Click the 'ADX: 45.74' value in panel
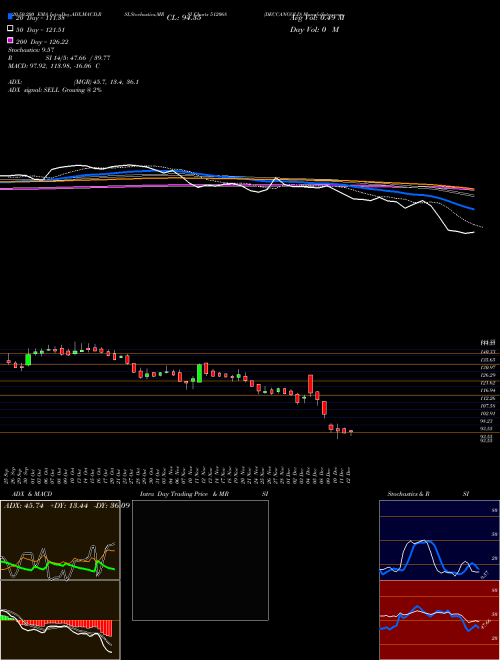Screen dimensions: 500x660 (x=24, y=506)
